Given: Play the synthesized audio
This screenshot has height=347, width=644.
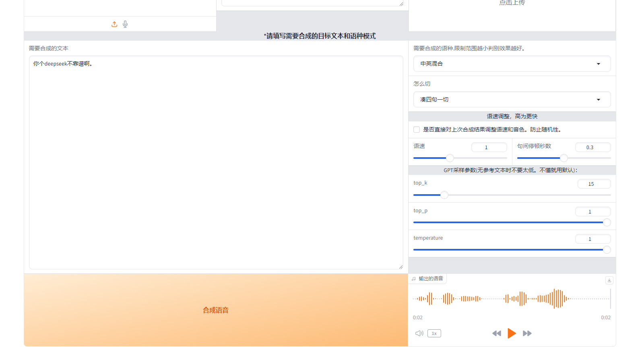Looking at the screenshot, I should pos(512,333).
